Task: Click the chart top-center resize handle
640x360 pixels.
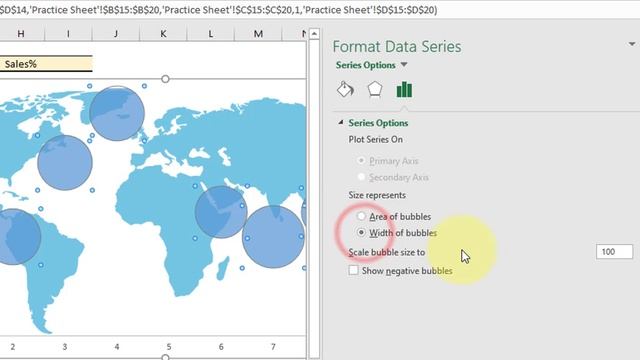Action: coord(165,79)
